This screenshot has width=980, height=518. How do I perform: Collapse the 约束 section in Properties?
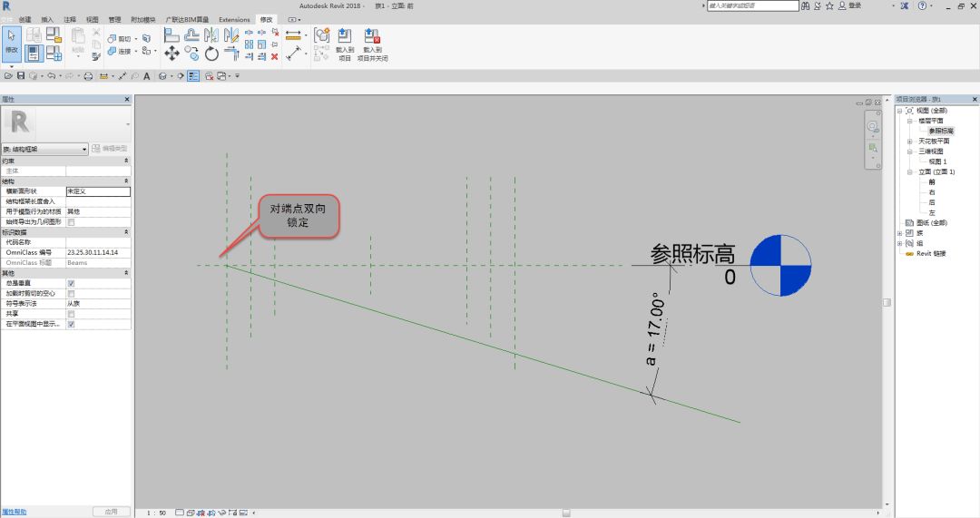click(x=126, y=161)
